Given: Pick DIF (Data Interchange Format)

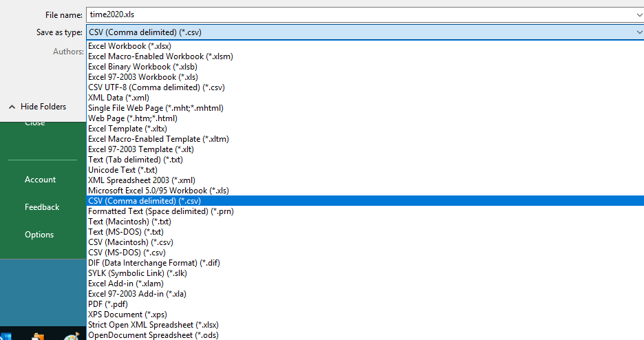Looking at the screenshot, I should tap(365, 263).
